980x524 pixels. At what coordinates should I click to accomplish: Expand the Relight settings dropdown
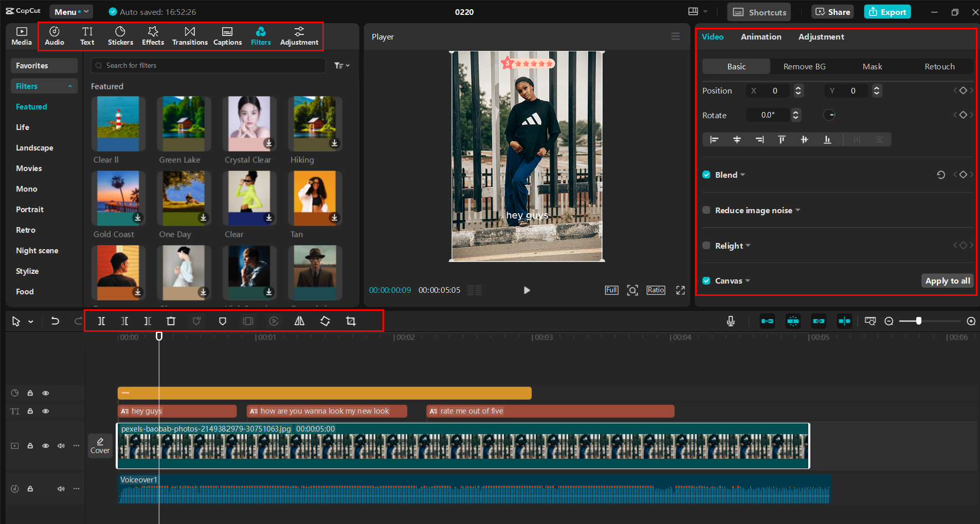749,246
